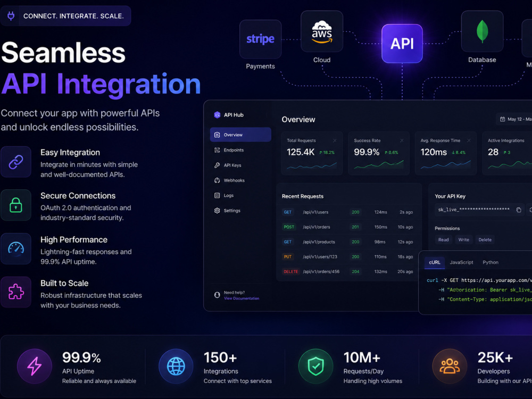The height and width of the screenshot is (399, 532).
Task: Click the Need help support icon
Action: [217, 295]
